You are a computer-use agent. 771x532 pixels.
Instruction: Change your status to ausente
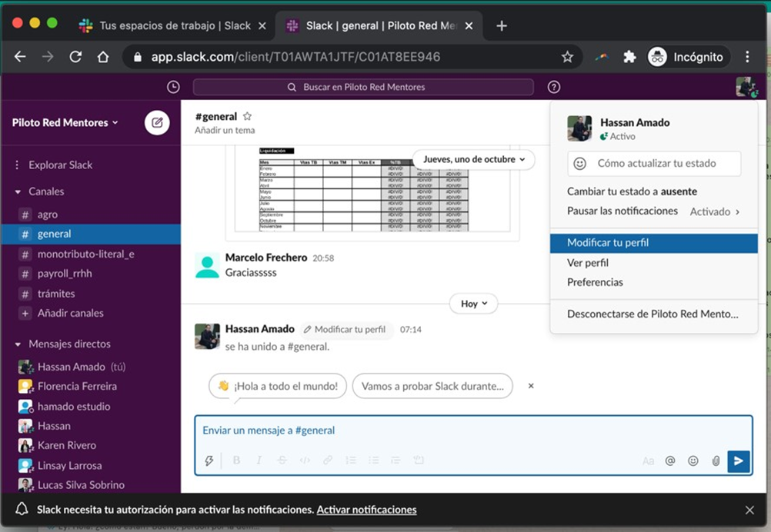pos(632,191)
